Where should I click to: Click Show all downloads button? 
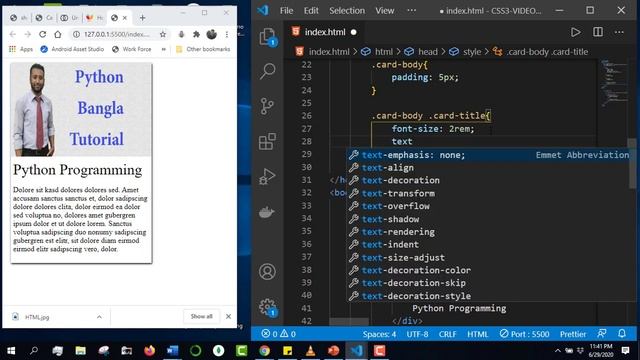coord(201,316)
